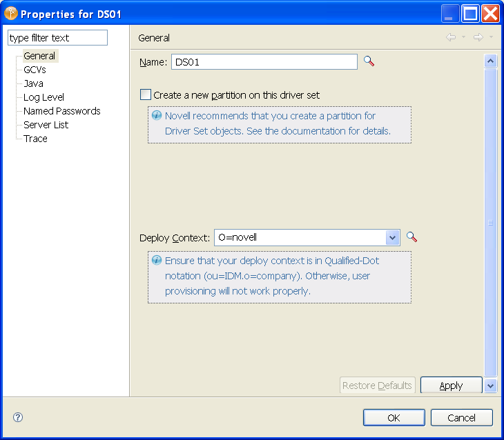
Task: Select GCVs in the tree
Action: (x=35, y=70)
